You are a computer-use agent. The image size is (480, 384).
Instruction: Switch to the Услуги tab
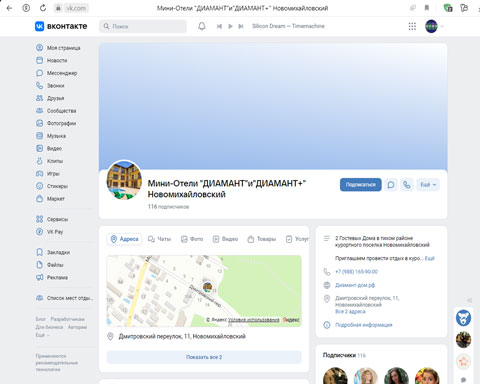[x=297, y=239]
